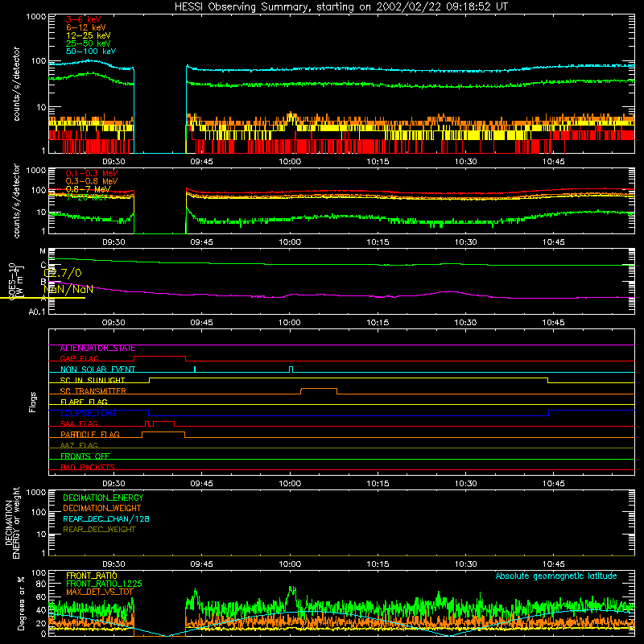Click the 10:45 tick label under GOES panel

tap(553, 323)
